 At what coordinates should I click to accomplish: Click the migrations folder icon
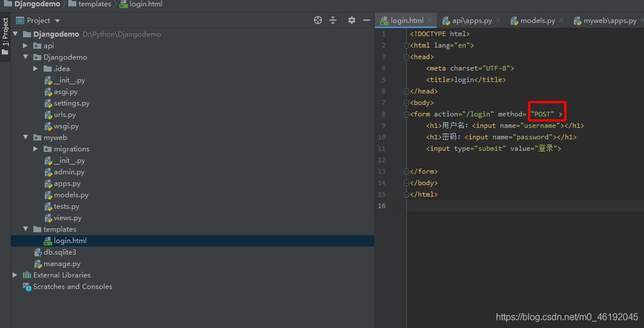pyautogui.click(x=48, y=149)
